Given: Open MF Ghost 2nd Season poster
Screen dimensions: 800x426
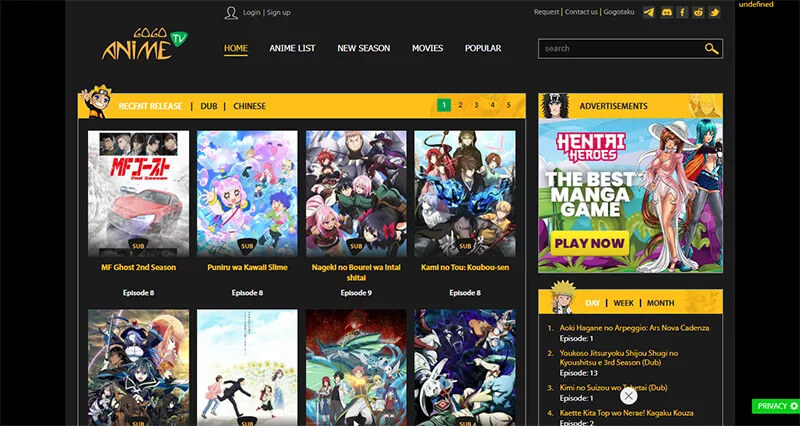Looking at the screenshot, I should click(138, 193).
